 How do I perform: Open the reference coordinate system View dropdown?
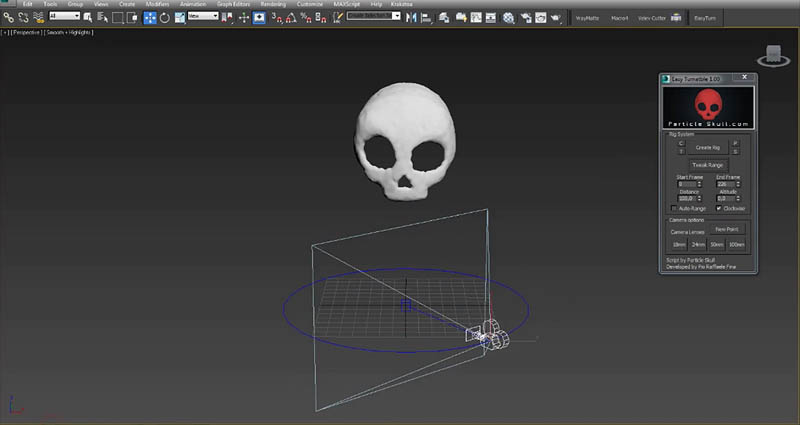pos(203,17)
